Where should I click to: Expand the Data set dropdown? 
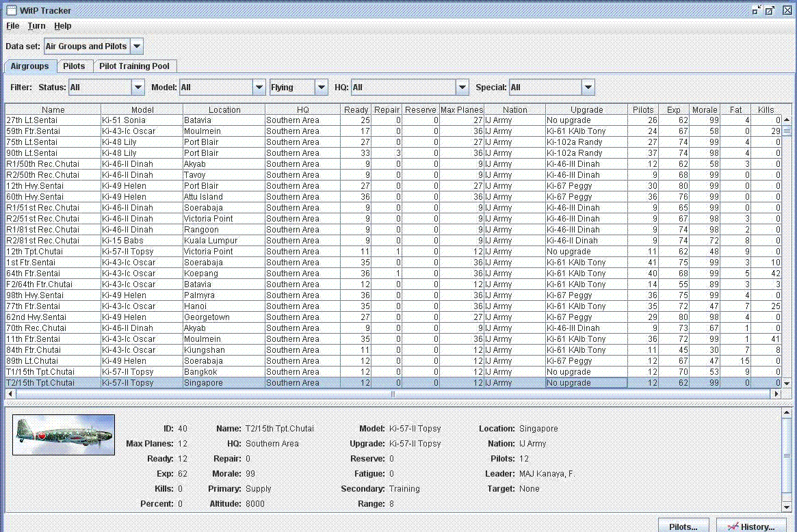pos(136,46)
